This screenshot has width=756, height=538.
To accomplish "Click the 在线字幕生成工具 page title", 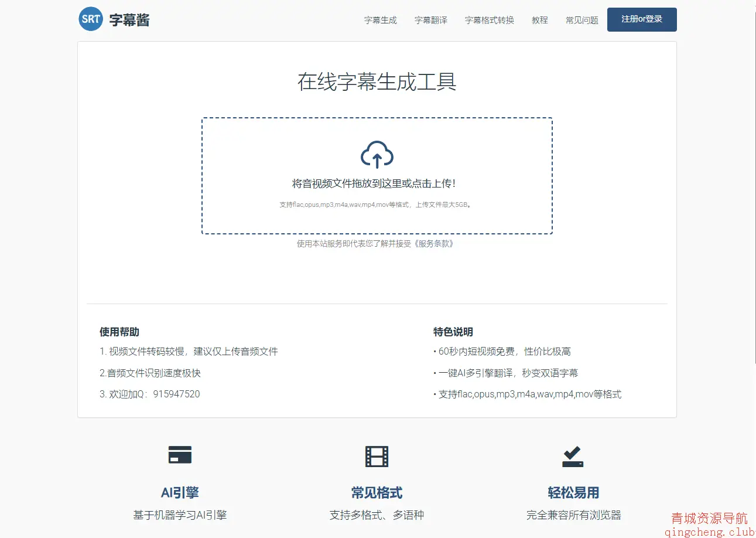I will [377, 82].
